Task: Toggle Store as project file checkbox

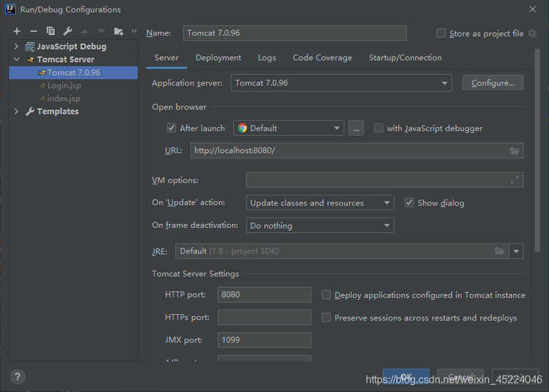Action: point(441,34)
